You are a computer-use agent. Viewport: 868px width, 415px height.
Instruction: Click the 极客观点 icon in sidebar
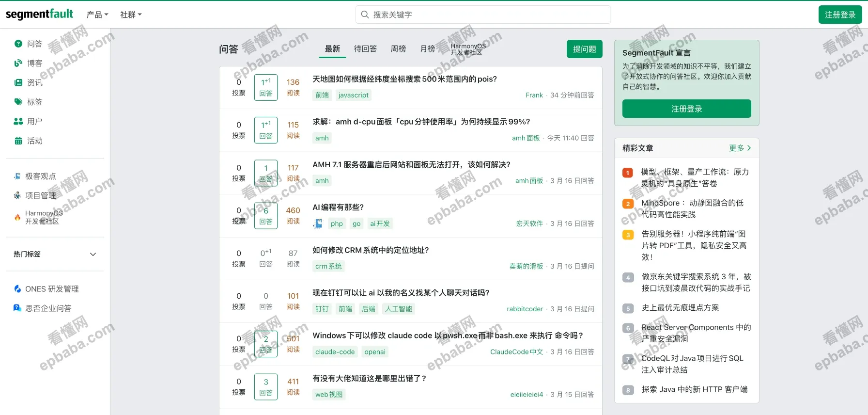tap(17, 176)
